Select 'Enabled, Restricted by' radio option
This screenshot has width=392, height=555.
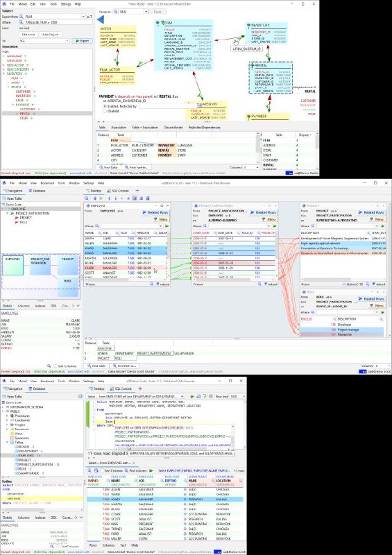(105, 106)
